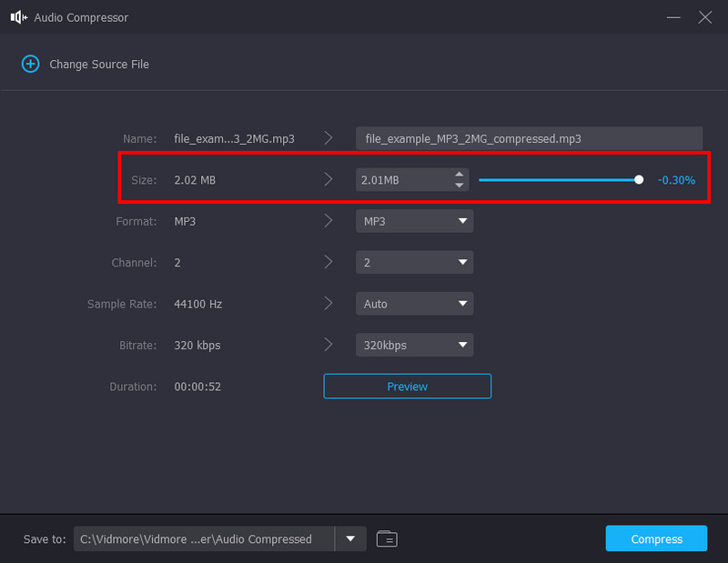Viewport: 728px width, 563px height.
Task: Click the chevron arrow in the Format row
Action: tap(329, 220)
